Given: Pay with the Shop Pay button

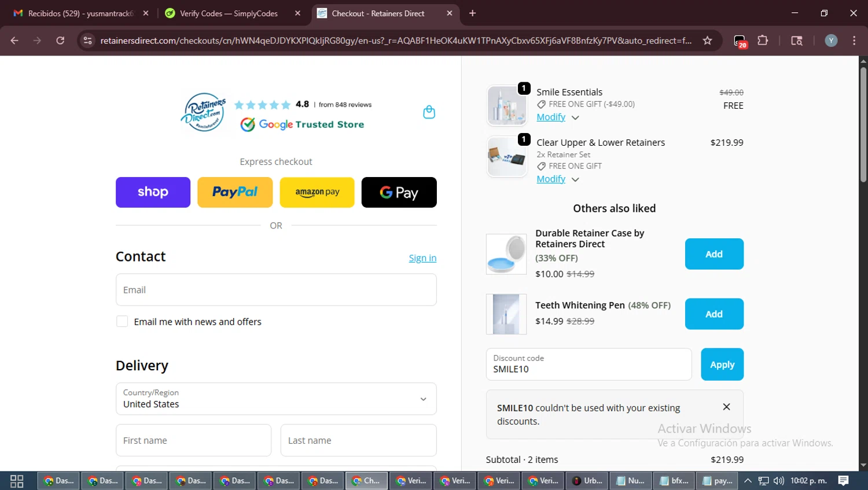Looking at the screenshot, I should tap(153, 192).
